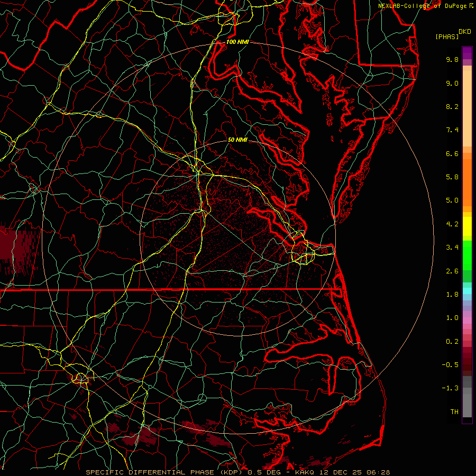This screenshot has height=476, width=476.
Task: Click the -0.5 scale value
Action: click(x=450, y=365)
